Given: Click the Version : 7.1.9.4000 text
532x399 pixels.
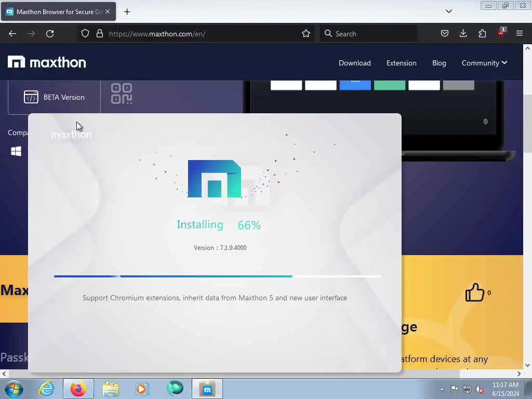Looking at the screenshot, I should (x=220, y=248).
